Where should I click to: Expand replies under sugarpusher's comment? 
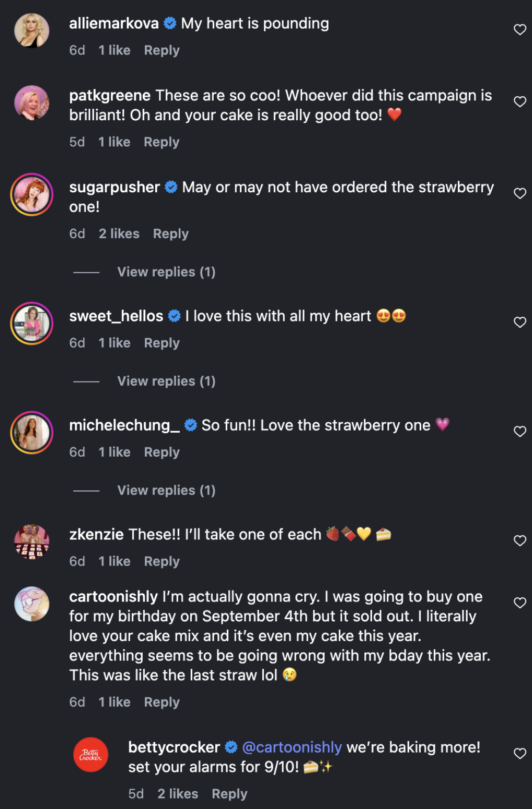click(166, 272)
